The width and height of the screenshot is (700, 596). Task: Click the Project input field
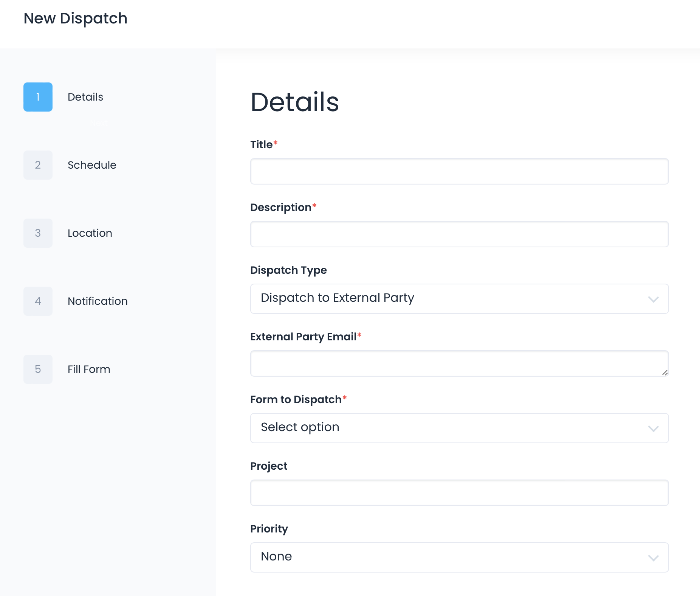tap(459, 493)
